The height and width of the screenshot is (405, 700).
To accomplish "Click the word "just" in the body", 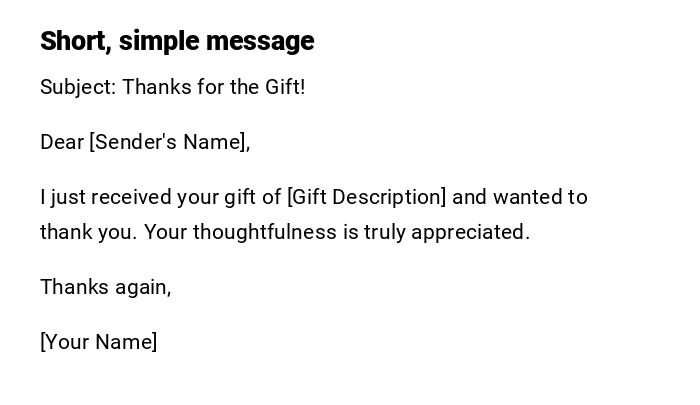I will (65, 197).
